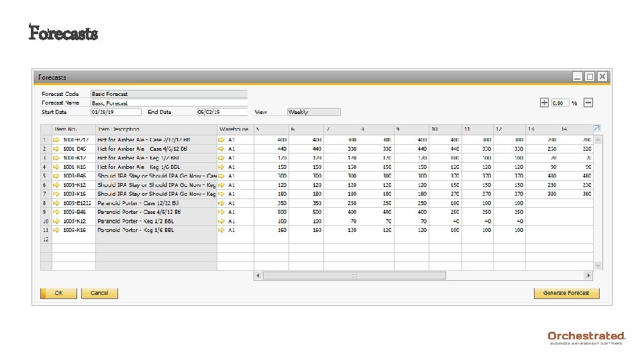Click the Item No. column header

74,129
